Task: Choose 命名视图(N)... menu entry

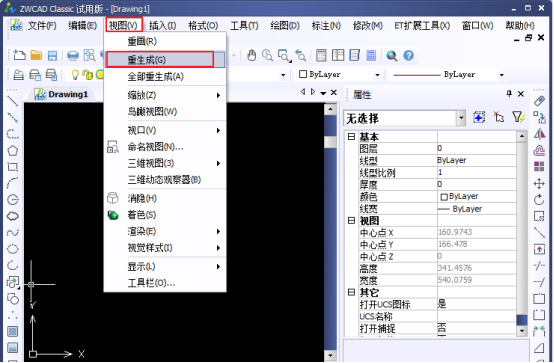Action: point(165,147)
